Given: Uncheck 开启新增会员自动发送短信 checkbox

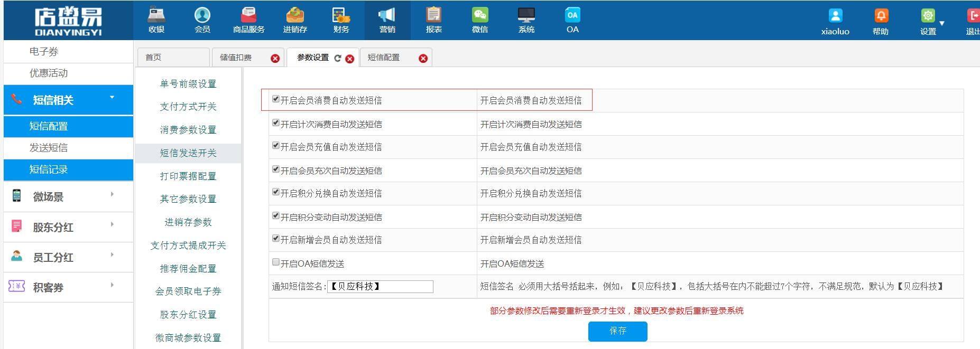Looking at the screenshot, I should (x=275, y=238).
